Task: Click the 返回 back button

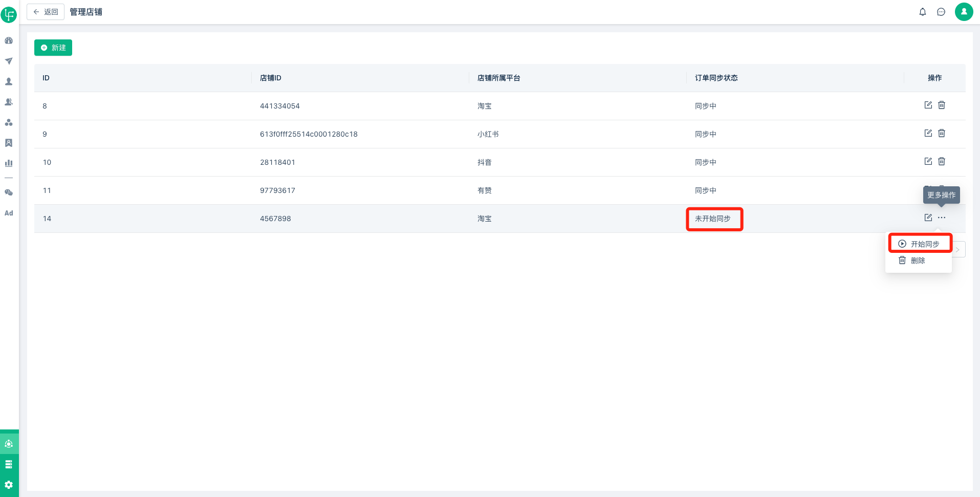Action: (46, 12)
